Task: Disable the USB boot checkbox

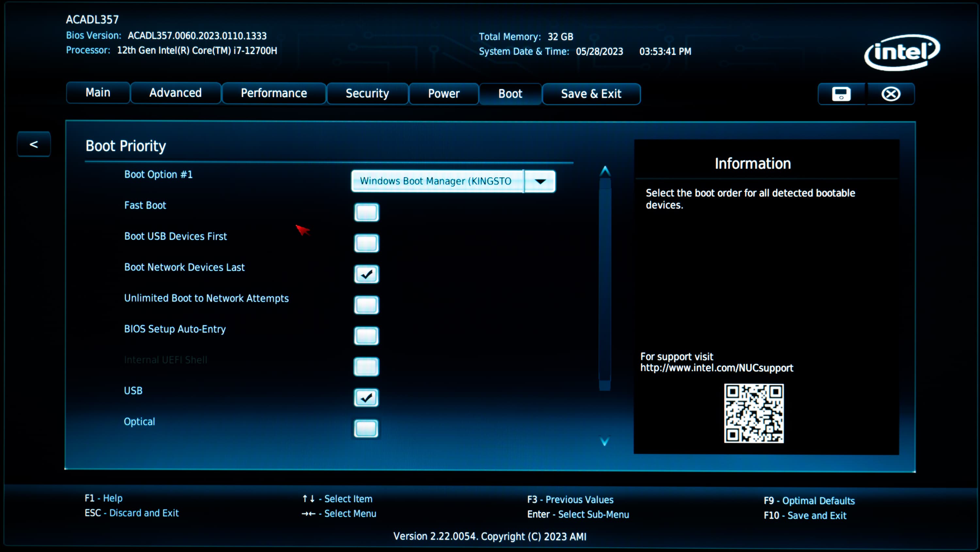Action: pos(367,398)
